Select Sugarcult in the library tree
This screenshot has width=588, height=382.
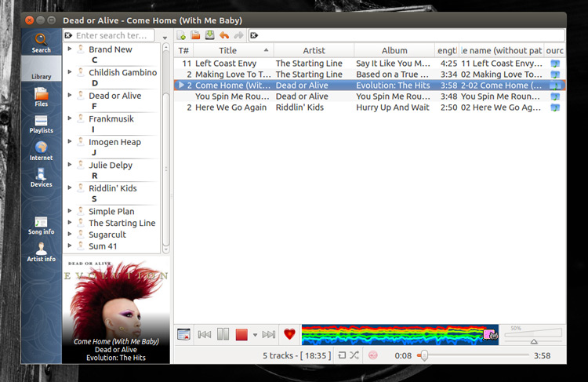(x=107, y=235)
